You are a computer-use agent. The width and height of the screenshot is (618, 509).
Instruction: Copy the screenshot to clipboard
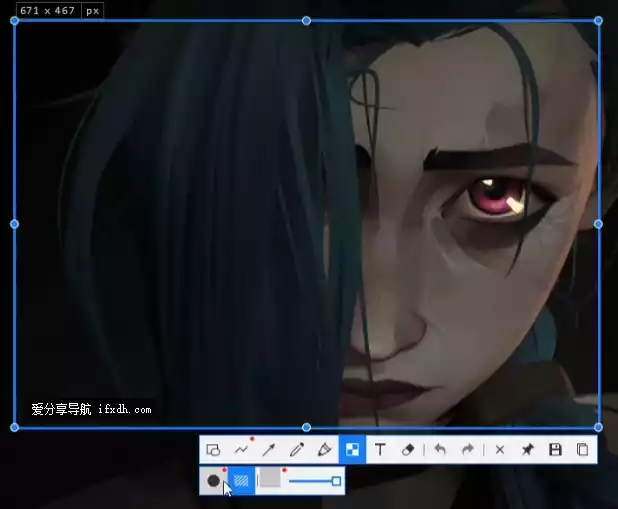(582, 450)
